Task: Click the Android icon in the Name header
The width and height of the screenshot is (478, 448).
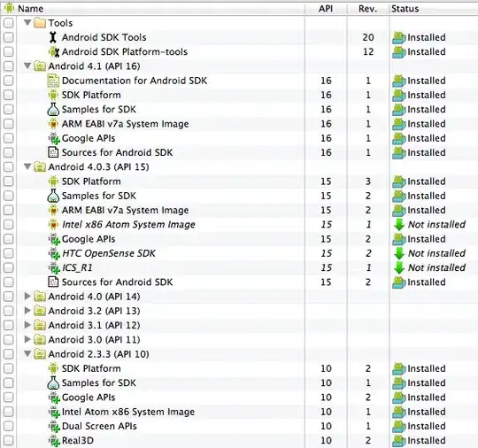Action: tap(9, 8)
